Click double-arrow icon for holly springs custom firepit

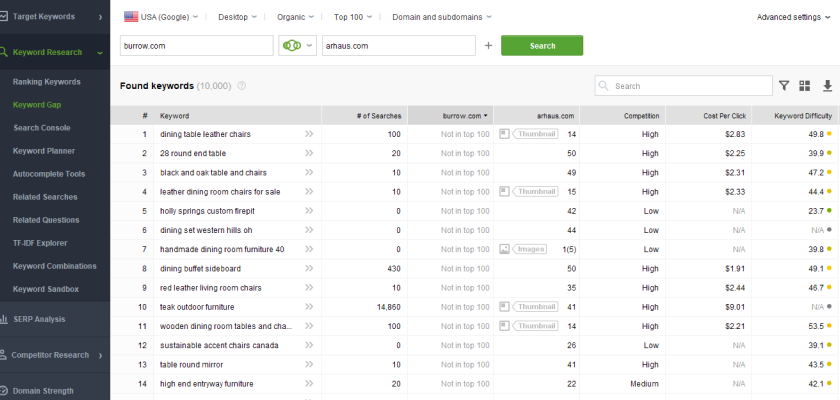[309, 211]
